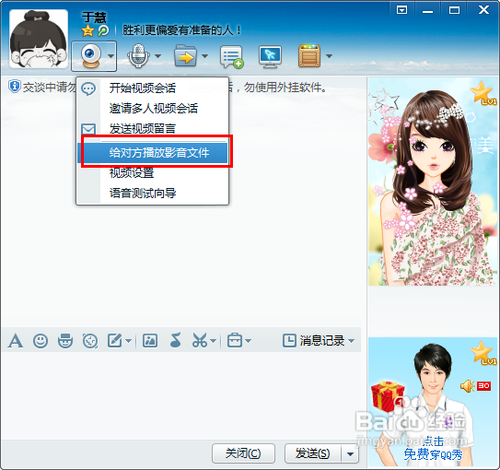Expand 消息记录 dropdown arrow

[x=351, y=341]
